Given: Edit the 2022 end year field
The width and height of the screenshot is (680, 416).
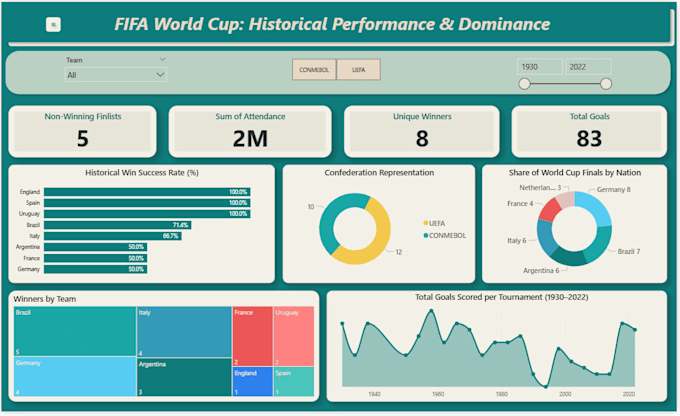Looking at the screenshot, I should pyautogui.click(x=588, y=67).
